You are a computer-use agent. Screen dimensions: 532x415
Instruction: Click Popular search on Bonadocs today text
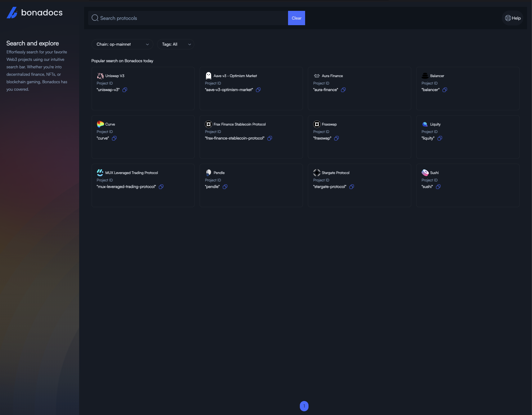click(x=122, y=61)
